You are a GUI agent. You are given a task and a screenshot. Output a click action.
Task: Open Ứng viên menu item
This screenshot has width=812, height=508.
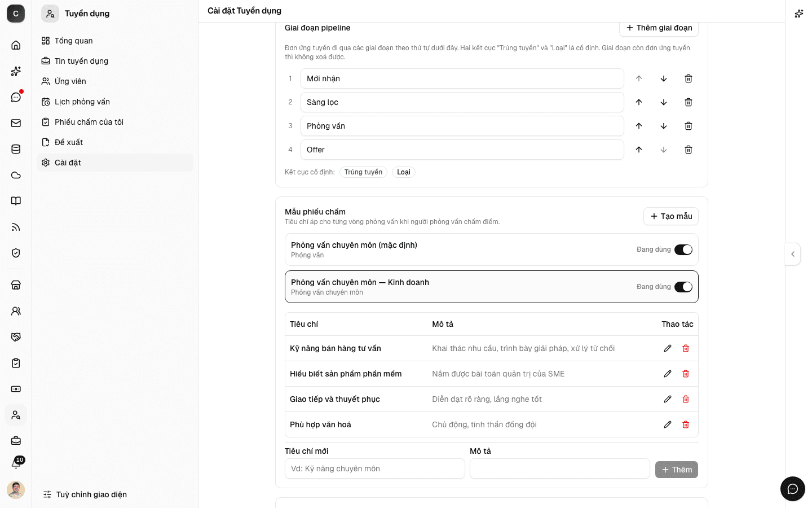coord(115,81)
